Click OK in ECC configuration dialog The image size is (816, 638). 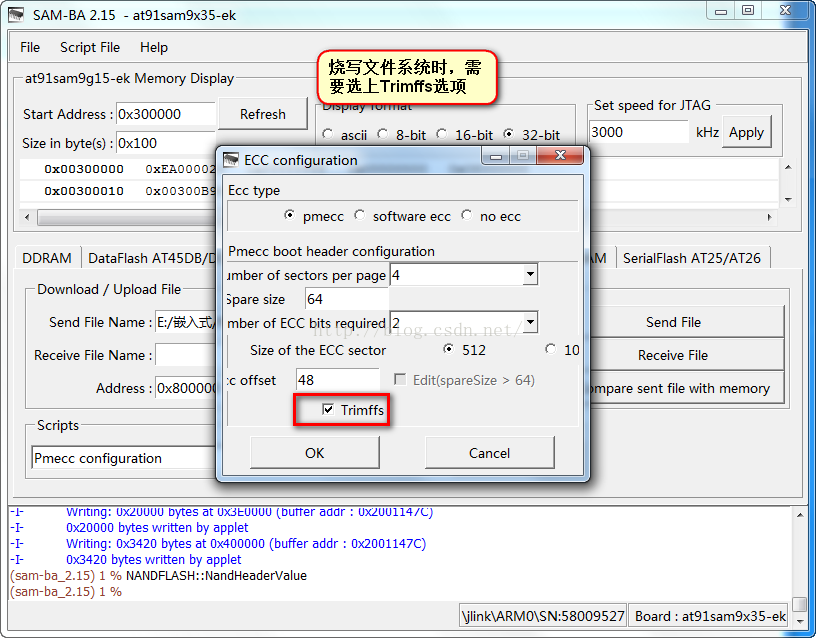(314, 453)
